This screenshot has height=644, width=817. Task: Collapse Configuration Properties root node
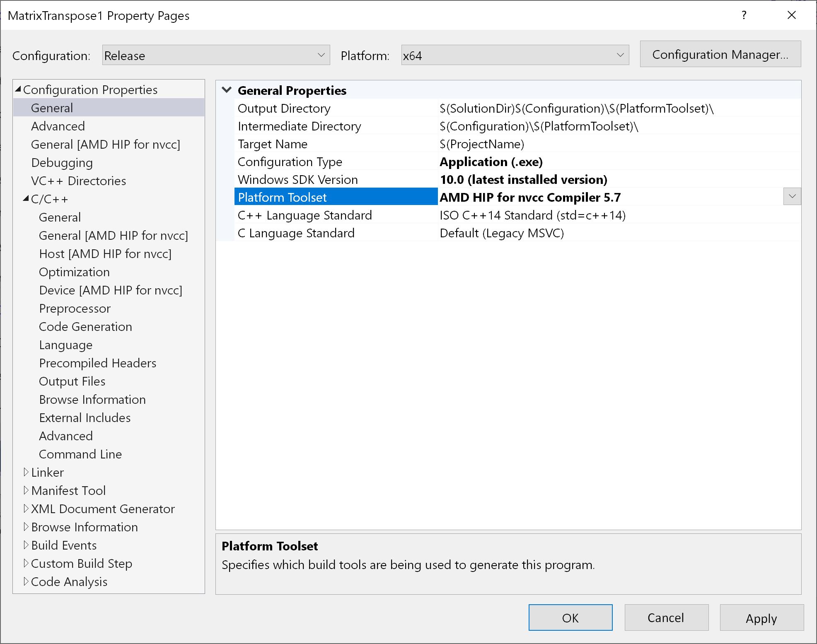[18, 89]
